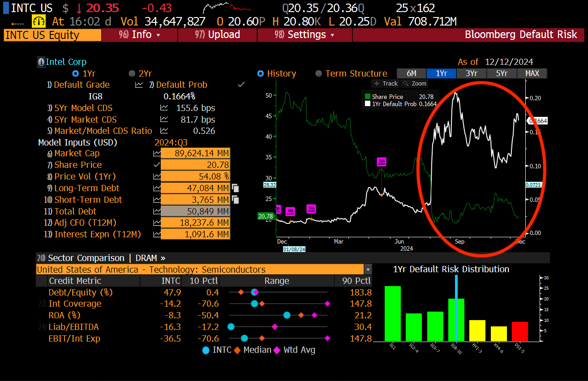
Task: Click the 155.6 bps model CDS value
Action: tap(196, 108)
